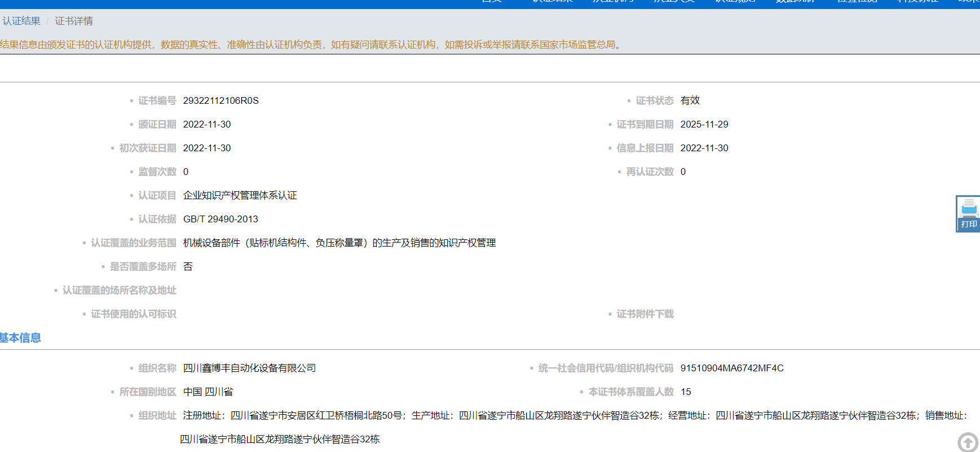The image size is (980, 452).
Task: Click the 证书使用的认可标识 label
Action: click(134, 314)
